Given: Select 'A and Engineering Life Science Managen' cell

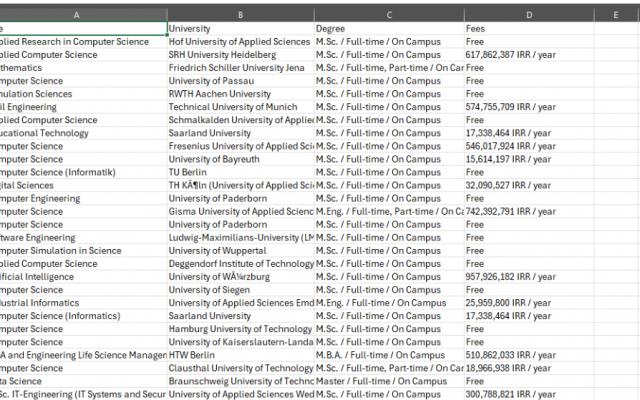Looking at the screenshot, I should [x=83, y=355].
